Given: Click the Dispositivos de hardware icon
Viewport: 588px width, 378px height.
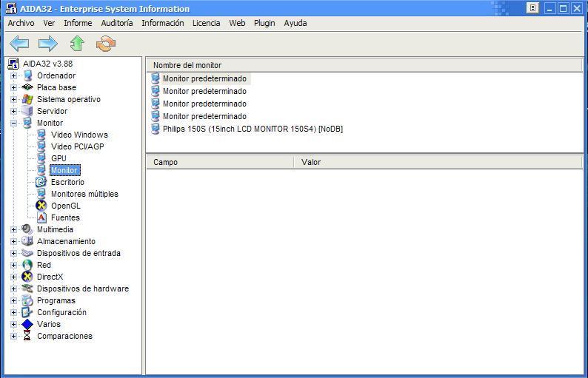Looking at the screenshot, I should point(27,288).
